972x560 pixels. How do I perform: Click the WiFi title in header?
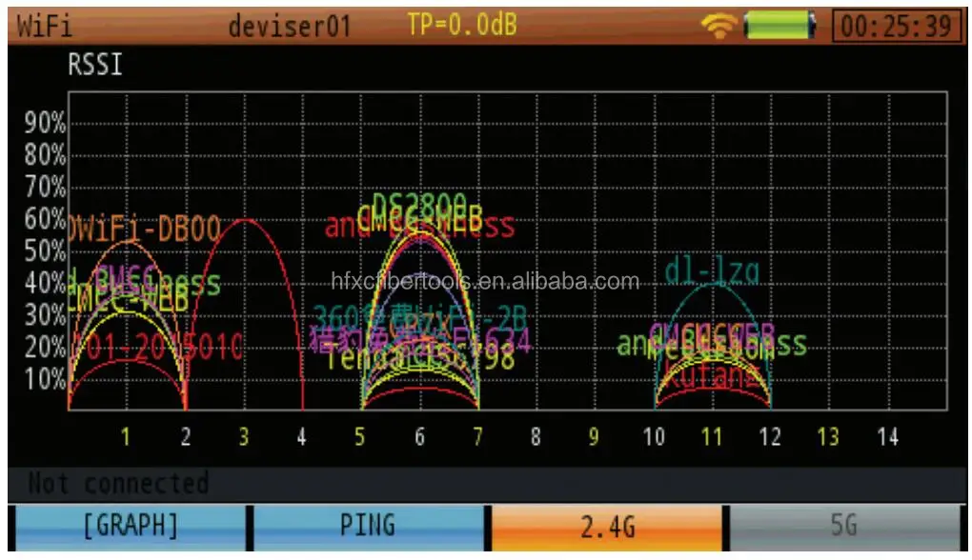pos(45,27)
